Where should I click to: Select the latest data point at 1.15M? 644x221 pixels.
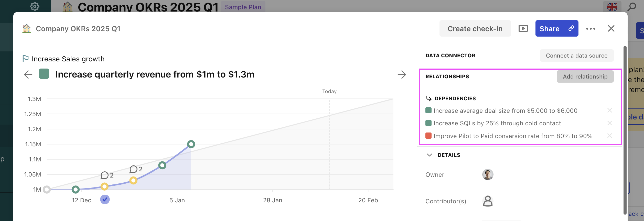coord(191,144)
